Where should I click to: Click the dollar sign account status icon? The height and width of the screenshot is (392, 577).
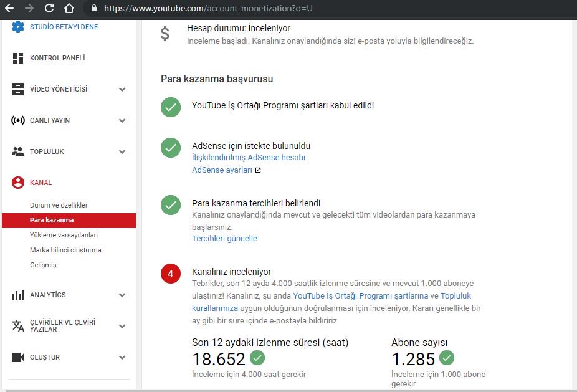pos(165,34)
